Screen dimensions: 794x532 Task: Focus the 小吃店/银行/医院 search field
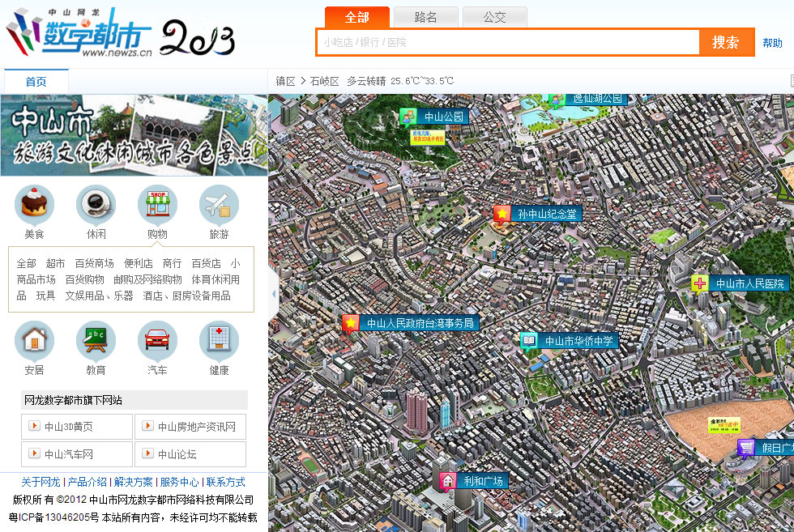point(508,42)
